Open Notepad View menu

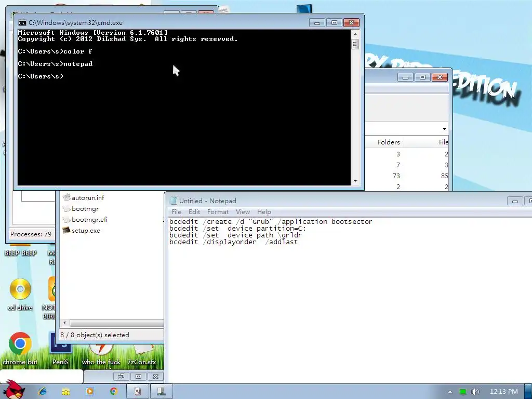click(x=243, y=212)
